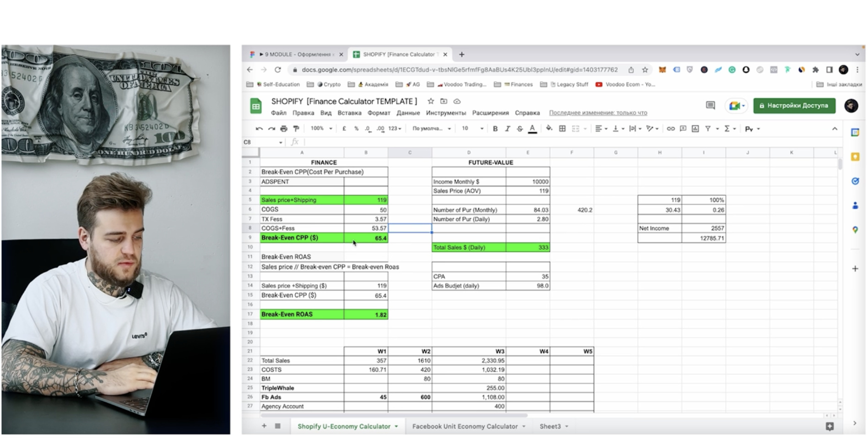Viewport: 868px width, 445px height.
Task: Open the Вставка menu
Action: click(349, 113)
